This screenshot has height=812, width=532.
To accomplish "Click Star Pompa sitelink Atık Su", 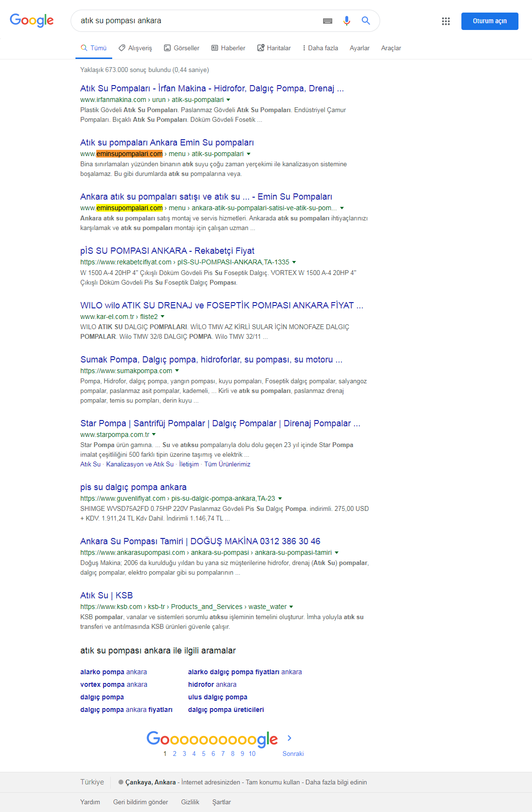I will pyautogui.click(x=90, y=464).
